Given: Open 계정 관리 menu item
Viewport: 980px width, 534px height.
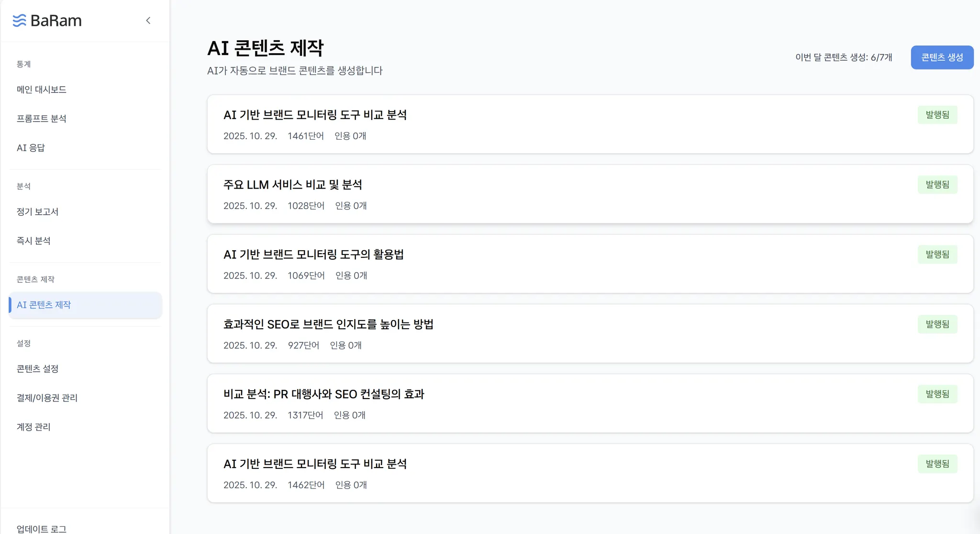Looking at the screenshot, I should coord(33,427).
